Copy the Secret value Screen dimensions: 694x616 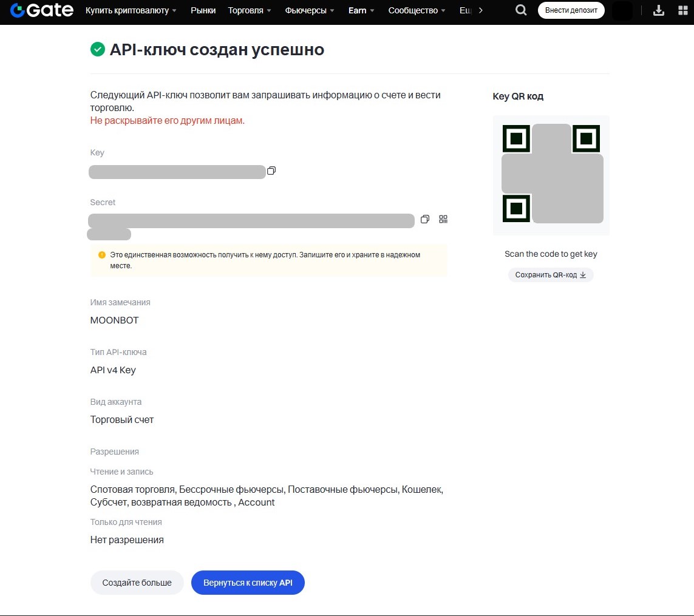click(425, 220)
